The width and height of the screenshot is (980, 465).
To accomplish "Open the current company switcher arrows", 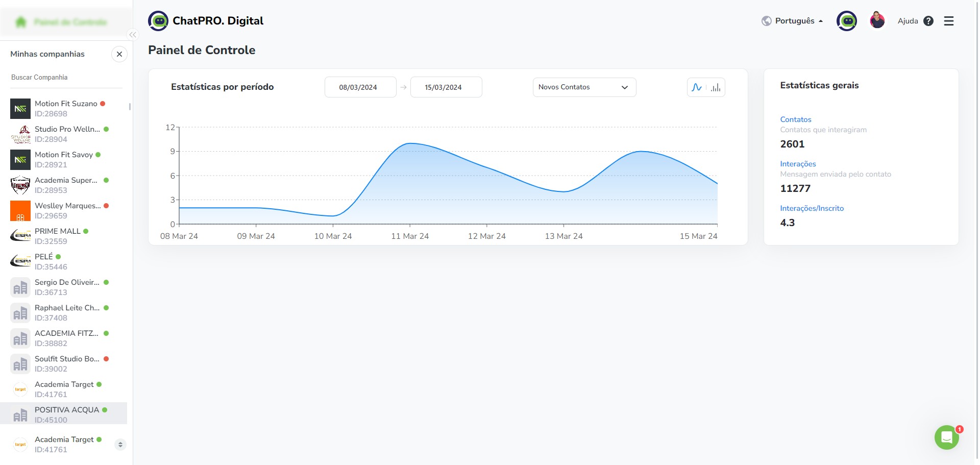I will 120,445.
